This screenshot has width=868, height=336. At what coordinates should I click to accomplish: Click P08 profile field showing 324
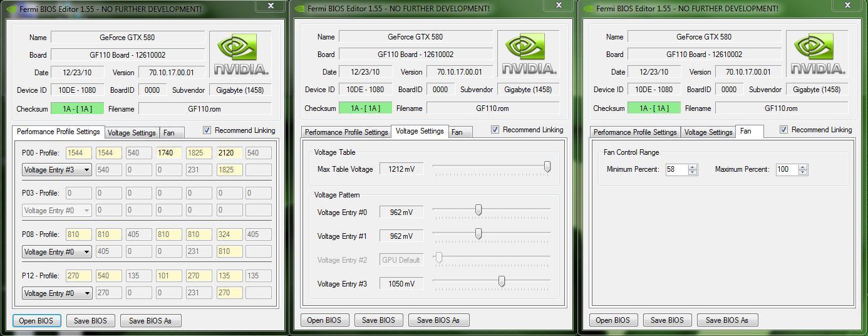pyautogui.click(x=229, y=234)
